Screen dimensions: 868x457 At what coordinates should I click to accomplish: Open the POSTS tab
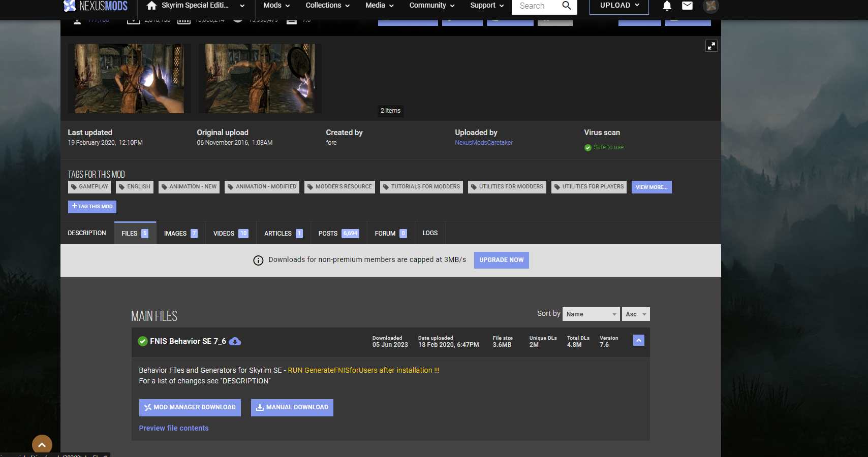tap(338, 233)
